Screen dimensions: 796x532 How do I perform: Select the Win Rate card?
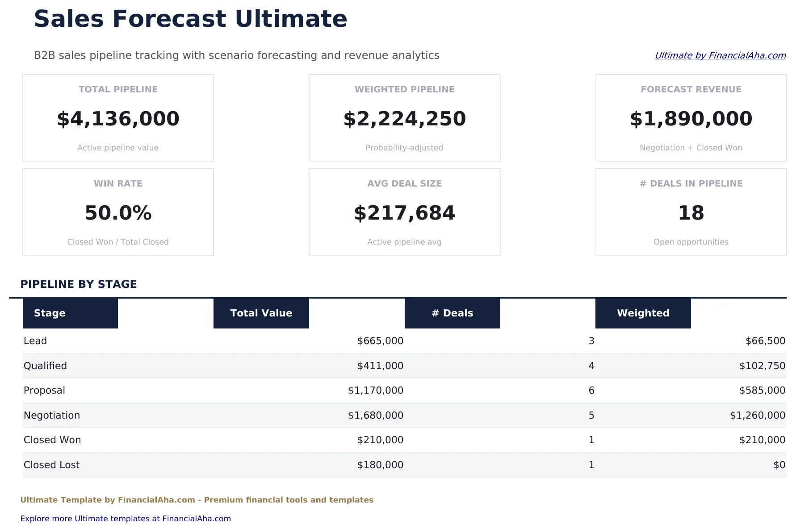click(118, 212)
